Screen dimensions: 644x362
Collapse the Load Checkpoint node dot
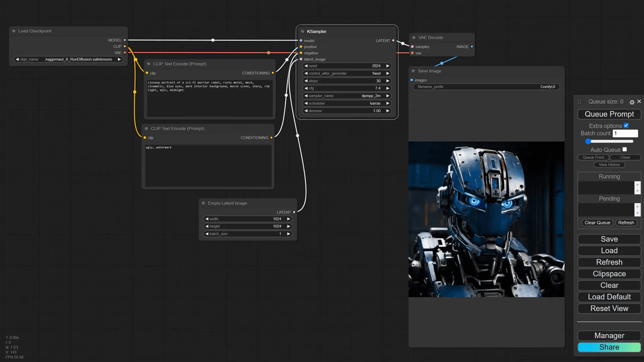point(14,31)
